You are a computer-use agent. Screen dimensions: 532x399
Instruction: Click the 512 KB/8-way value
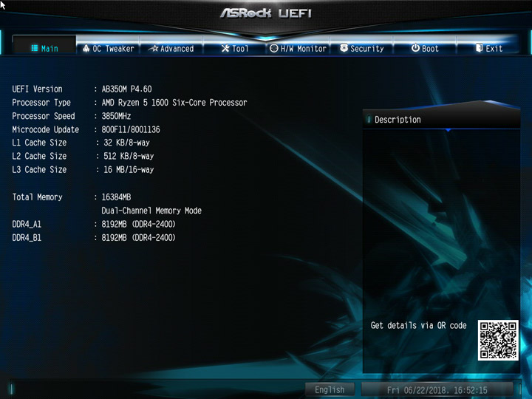[129, 156]
